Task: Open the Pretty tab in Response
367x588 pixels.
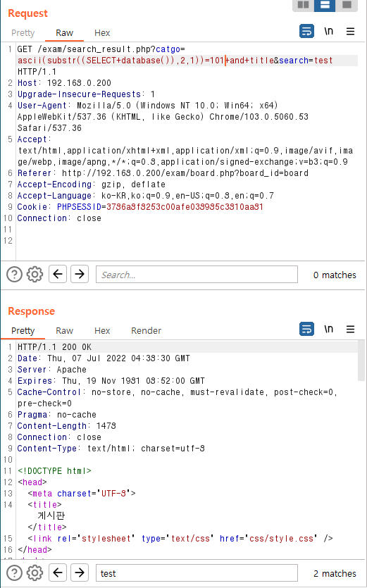Action: tap(23, 331)
